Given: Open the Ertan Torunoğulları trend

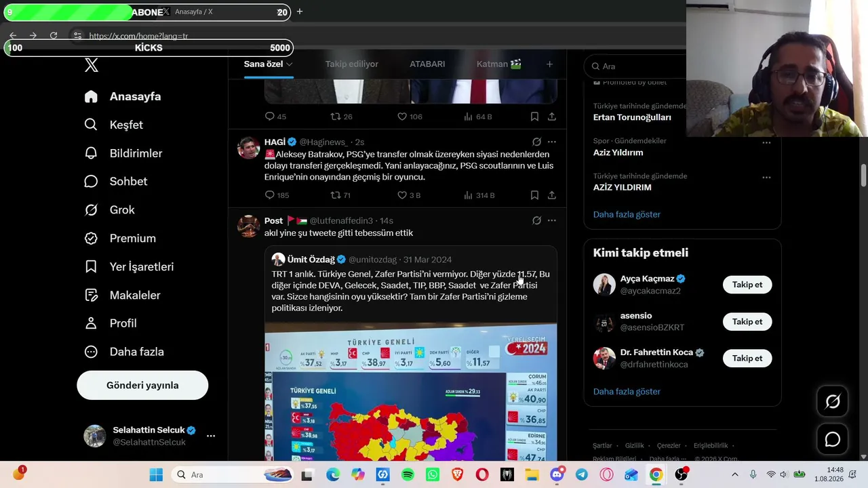Looking at the screenshot, I should click(632, 117).
